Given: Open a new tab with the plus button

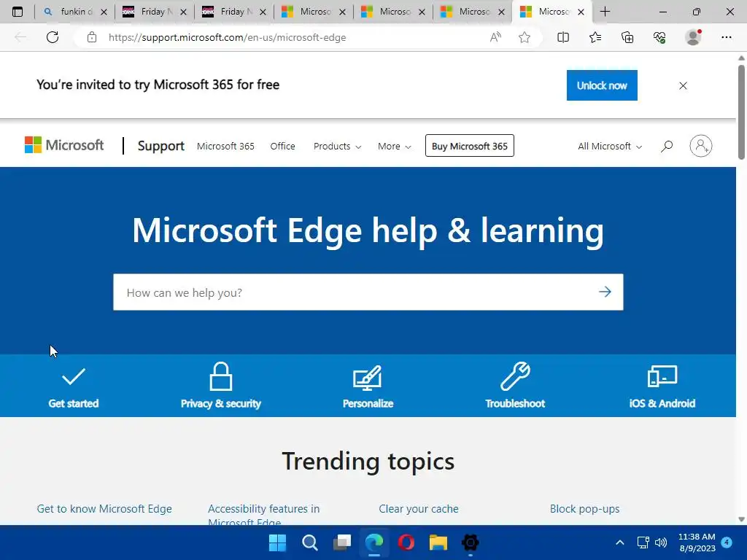Looking at the screenshot, I should click(x=605, y=12).
